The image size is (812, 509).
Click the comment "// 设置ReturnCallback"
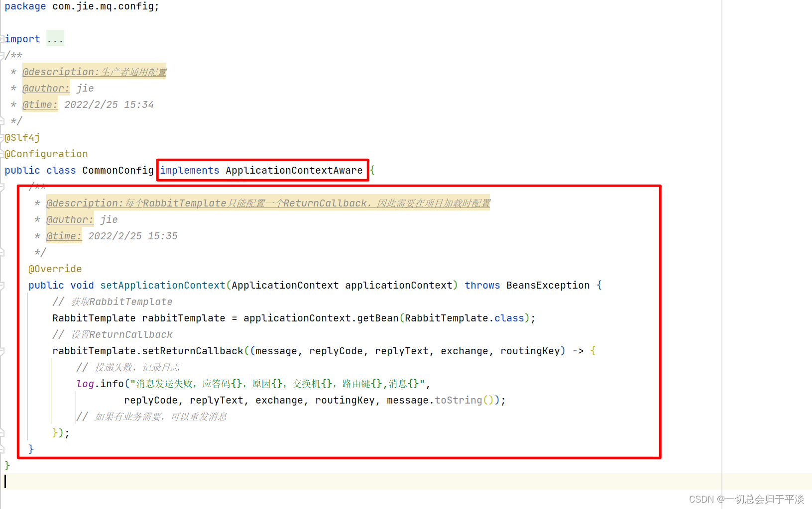click(x=113, y=334)
